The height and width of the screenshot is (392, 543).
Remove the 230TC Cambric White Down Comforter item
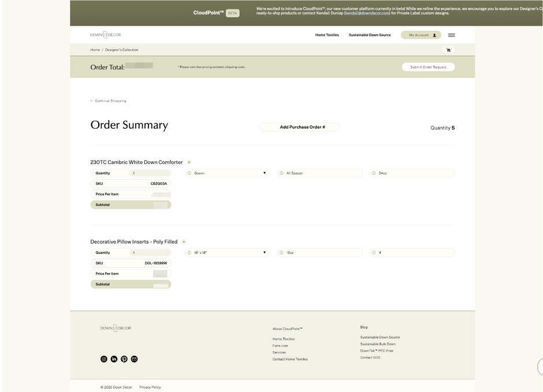coord(189,162)
